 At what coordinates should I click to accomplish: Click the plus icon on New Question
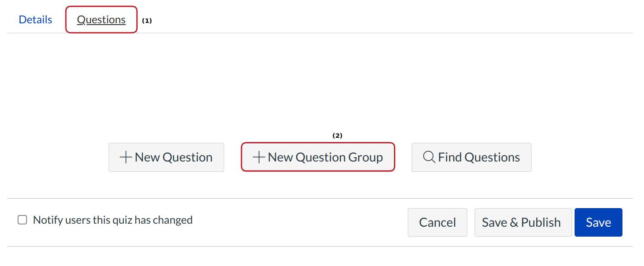tap(125, 158)
